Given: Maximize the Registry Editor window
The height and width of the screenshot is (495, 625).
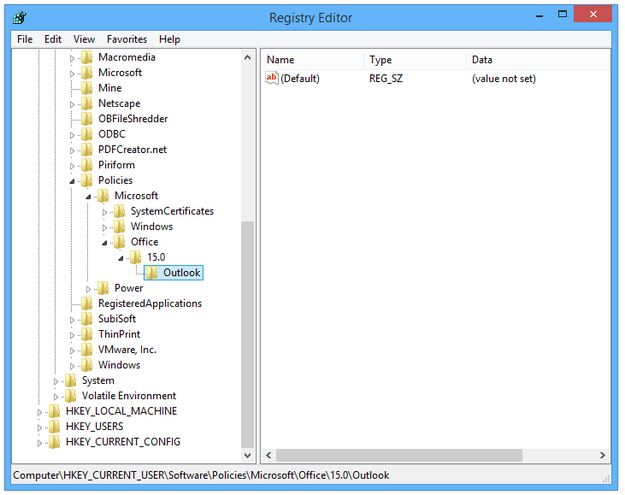Looking at the screenshot, I should [x=562, y=14].
